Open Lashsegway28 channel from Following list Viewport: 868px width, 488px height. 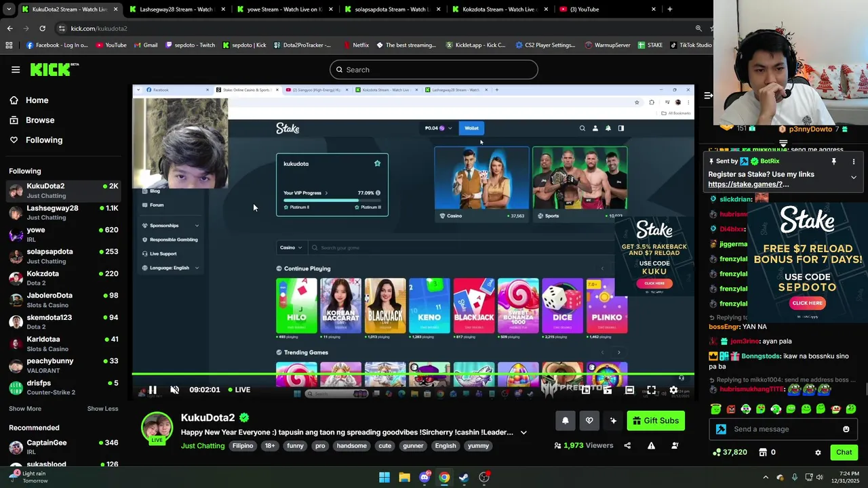click(63, 213)
